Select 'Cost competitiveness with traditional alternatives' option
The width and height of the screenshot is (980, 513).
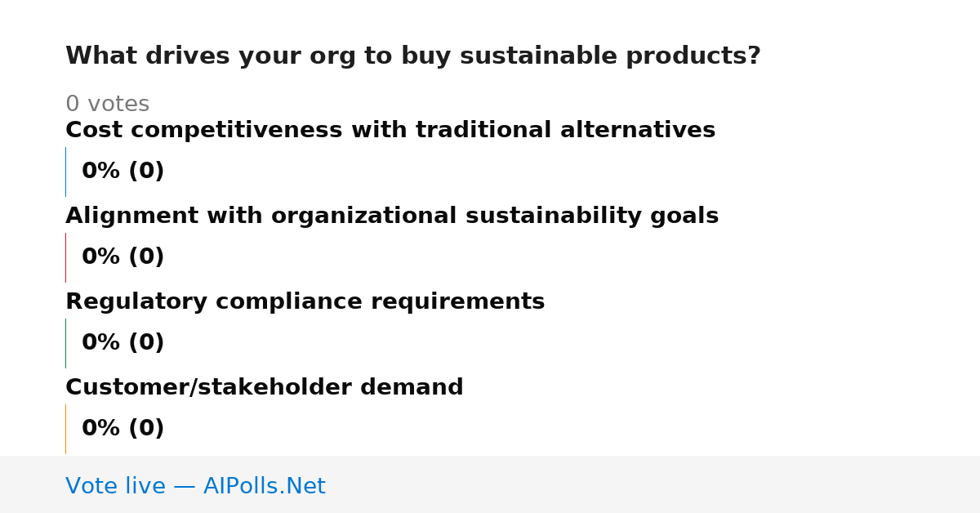[x=390, y=131]
